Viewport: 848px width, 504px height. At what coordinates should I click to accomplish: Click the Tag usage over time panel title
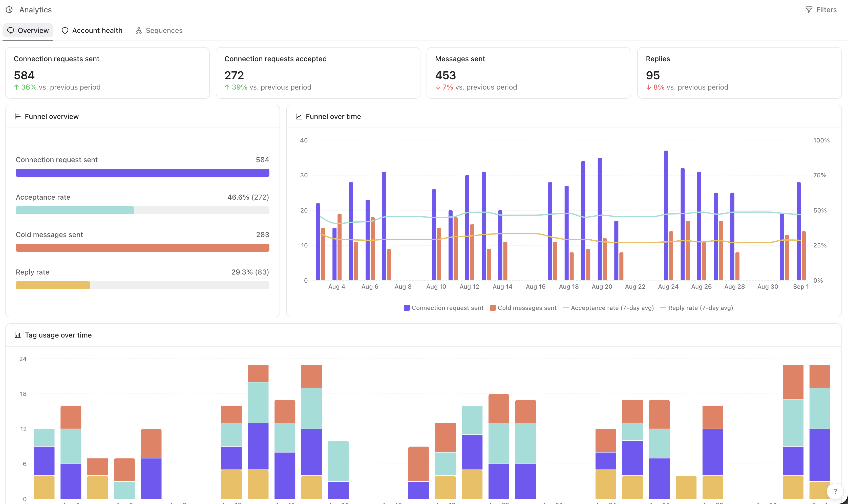pyautogui.click(x=58, y=335)
